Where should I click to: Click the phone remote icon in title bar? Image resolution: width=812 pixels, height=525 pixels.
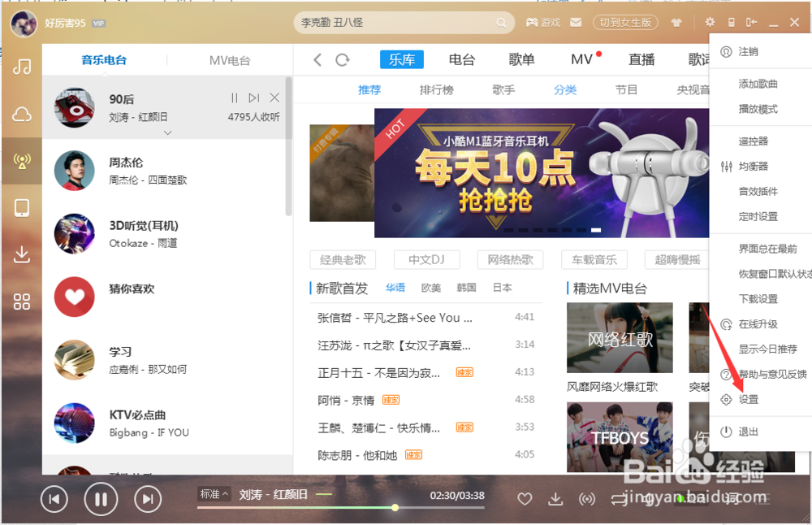[x=732, y=22]
